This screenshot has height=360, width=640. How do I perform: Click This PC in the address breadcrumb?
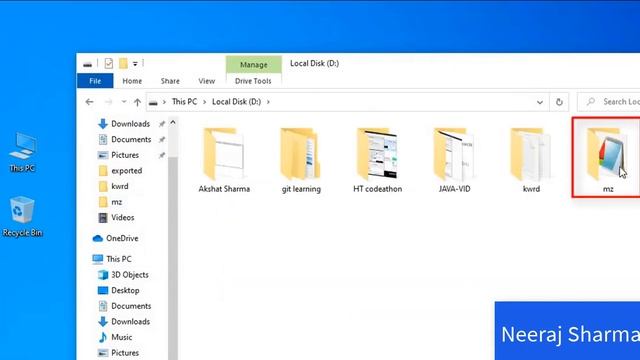[x=184, y=102]
